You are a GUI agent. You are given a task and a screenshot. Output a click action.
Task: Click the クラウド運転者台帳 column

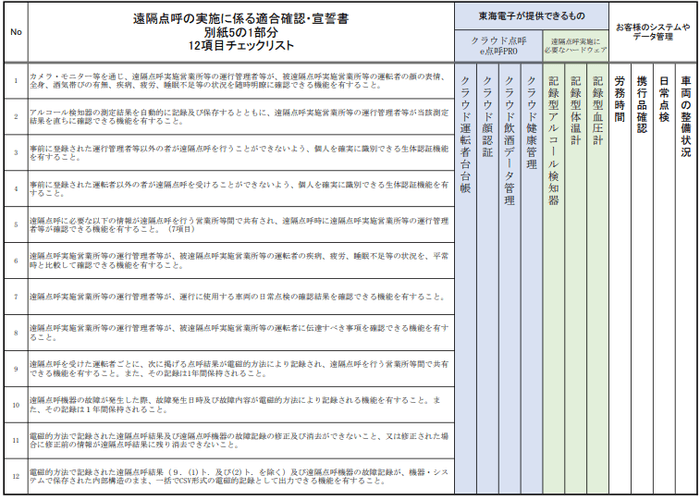[465, 278]
